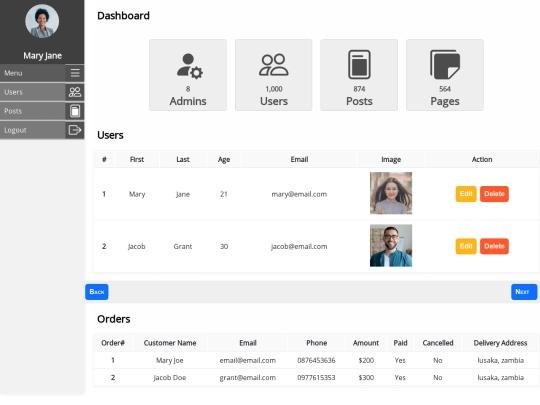The image size is (540, 405).
Task: Click Mary Jane's profile avatar in sidebar
Action: (42, 21)
